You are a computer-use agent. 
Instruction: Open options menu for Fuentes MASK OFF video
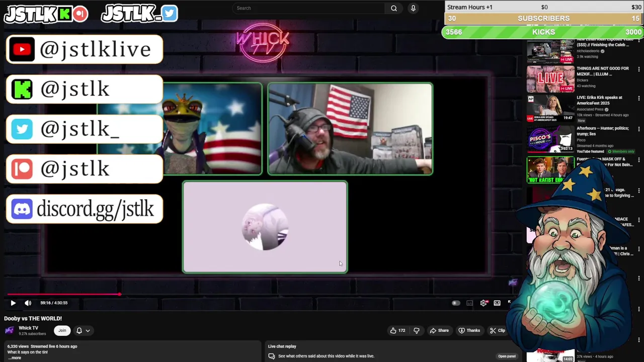(x=639, y=160)
